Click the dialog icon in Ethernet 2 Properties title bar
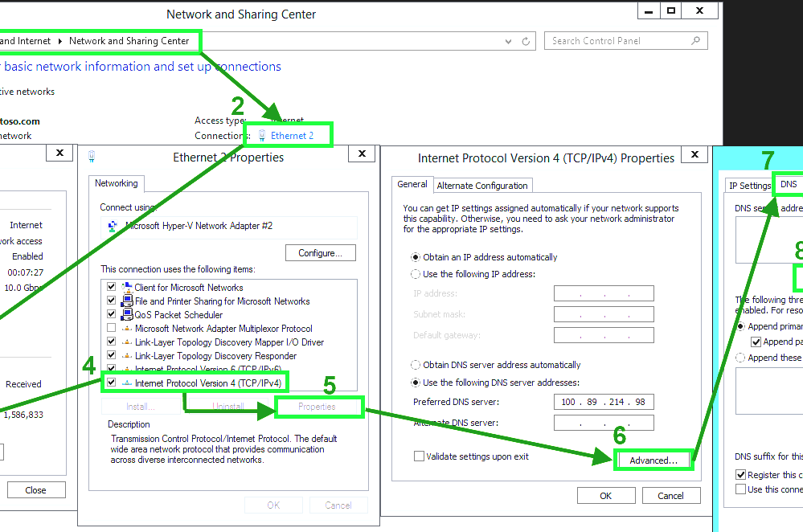Viewport: 803px width, 532px height. pyautogui.click(x=91, y=157)
